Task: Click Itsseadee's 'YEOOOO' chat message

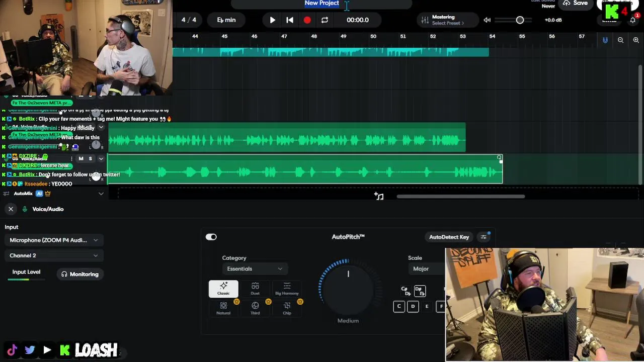Action: point(61,184)
